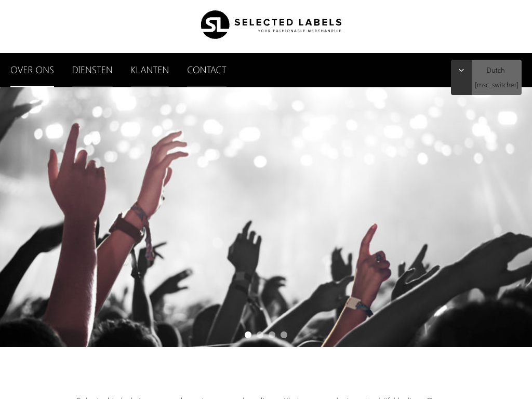
Task: Switch to the second slideshow dot
Action: tap(260, 335)
